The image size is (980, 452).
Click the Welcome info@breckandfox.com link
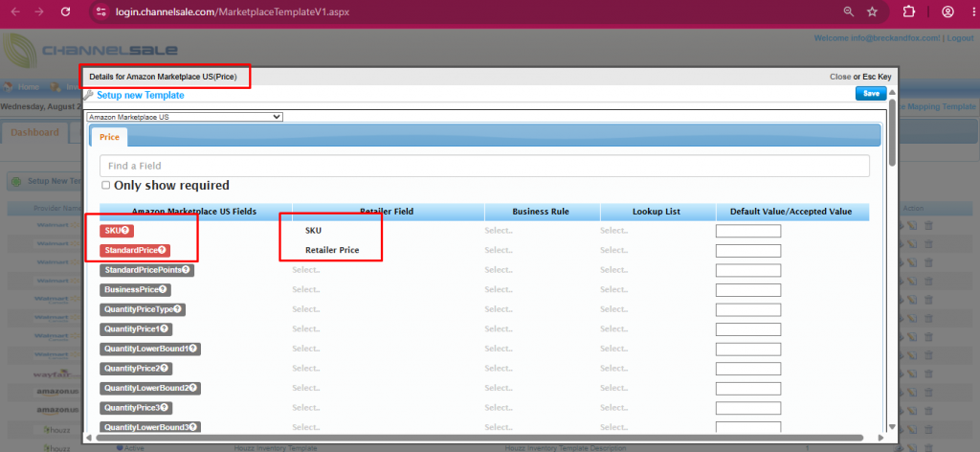pos(877,38)
